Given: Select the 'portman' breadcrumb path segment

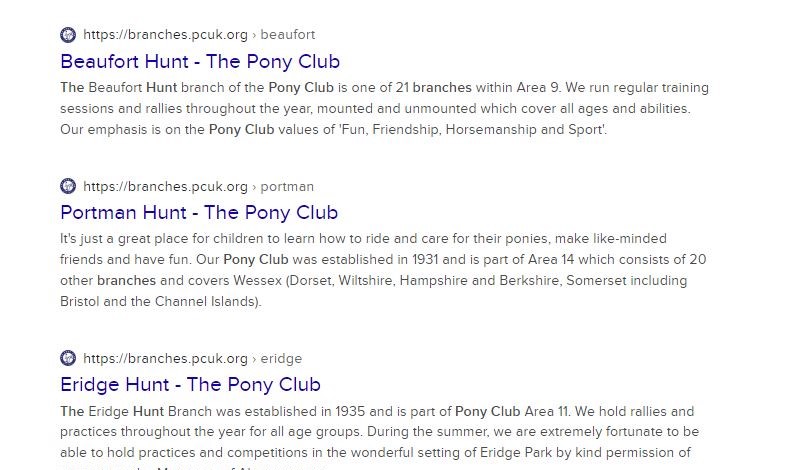Looking at the screenshot, I should point(287,186).
